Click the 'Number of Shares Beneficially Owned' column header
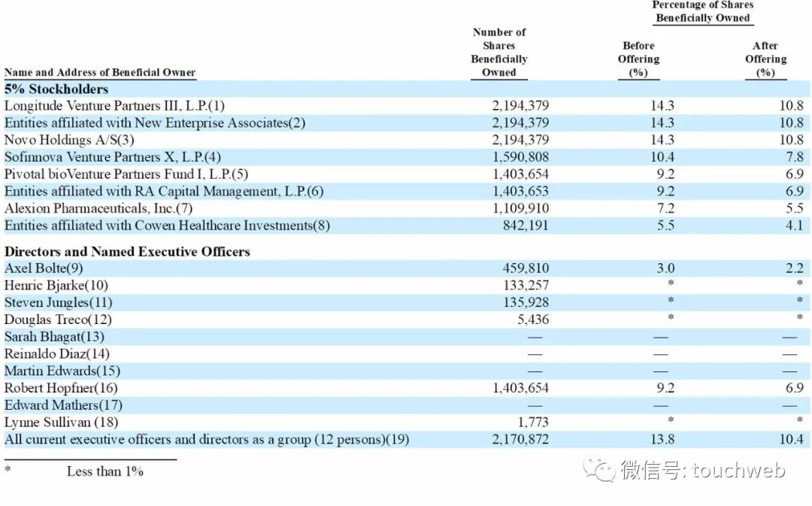This screenshot has height=506, width=812. pos(499,53)
